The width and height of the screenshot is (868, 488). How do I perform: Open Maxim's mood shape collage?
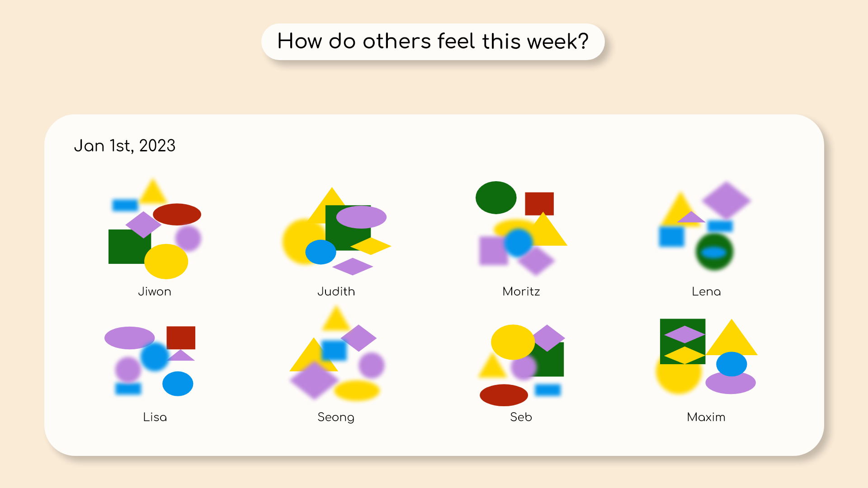click(x=707, y=357)
